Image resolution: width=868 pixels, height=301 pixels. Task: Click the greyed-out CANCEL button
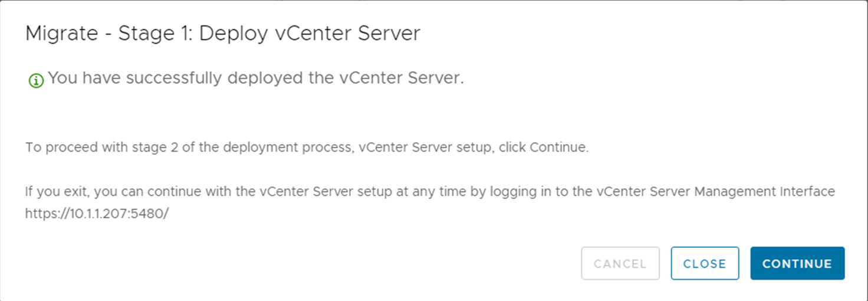620,263
